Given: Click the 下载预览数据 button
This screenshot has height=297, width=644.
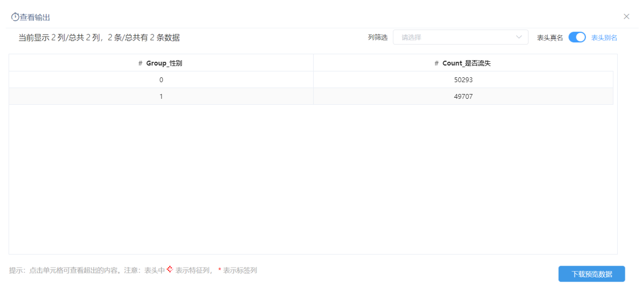Looking at the screenshot, I should pos(591,274).
